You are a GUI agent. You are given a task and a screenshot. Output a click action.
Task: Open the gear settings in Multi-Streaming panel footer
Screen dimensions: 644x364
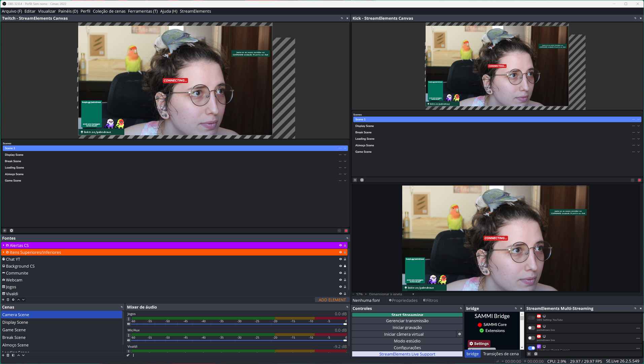[536, 354]
